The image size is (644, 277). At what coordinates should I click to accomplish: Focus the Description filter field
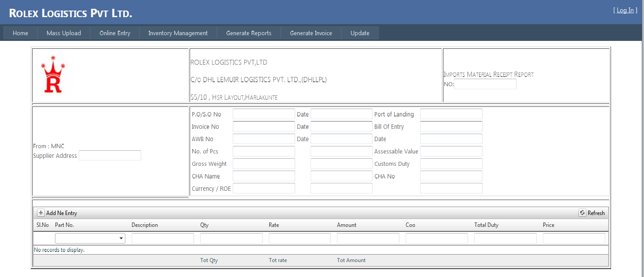pos(163,238)
